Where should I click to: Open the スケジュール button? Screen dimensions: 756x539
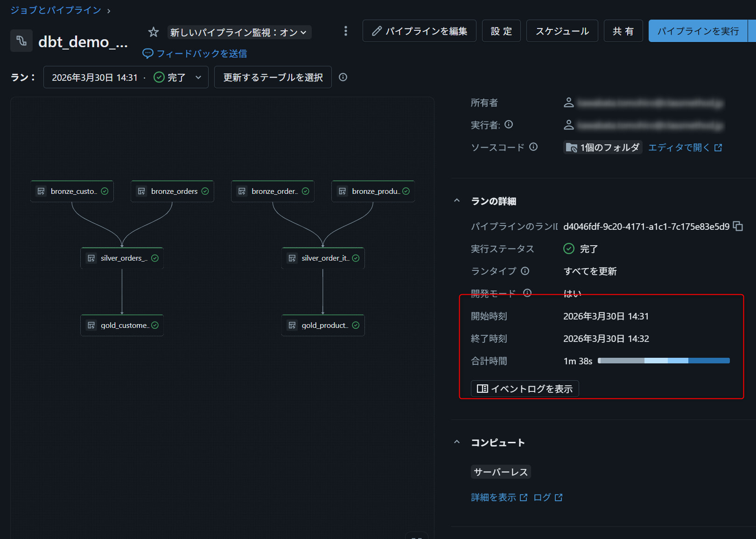[562, 31]
